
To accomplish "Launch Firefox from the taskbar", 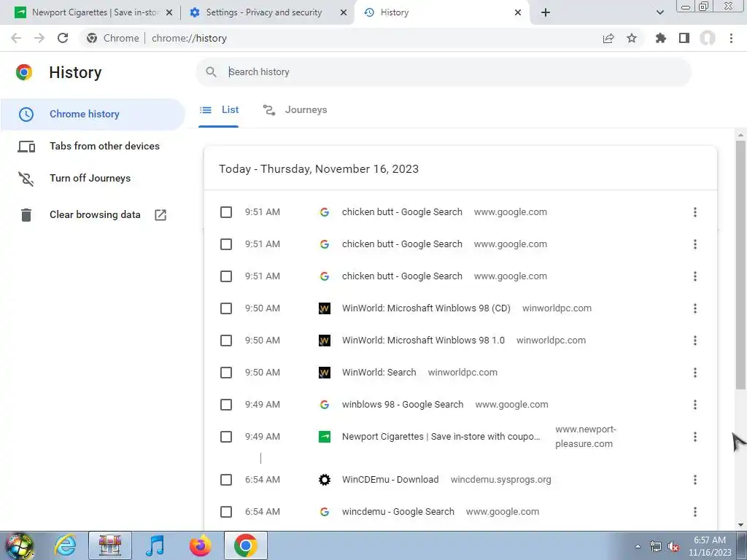I will (201, 545).
